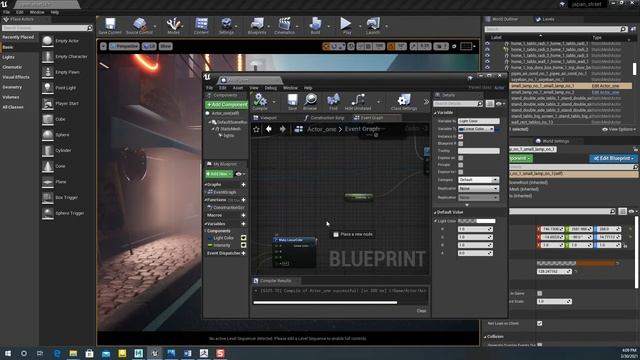The height and width of the screenshot is (360, 640).
Task: Add Event Dispatcher with plus icon
Action: coord(244,253)
